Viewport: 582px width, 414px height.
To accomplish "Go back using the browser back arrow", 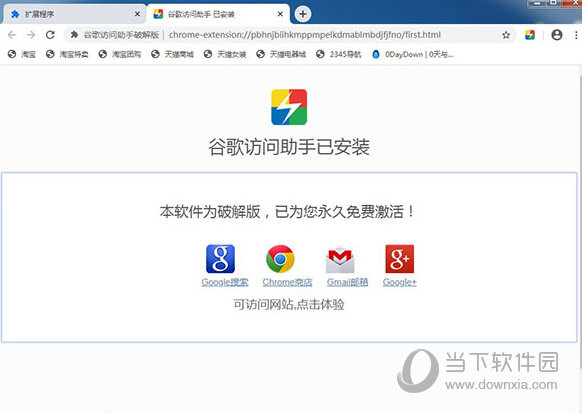I will pos(12,35).
